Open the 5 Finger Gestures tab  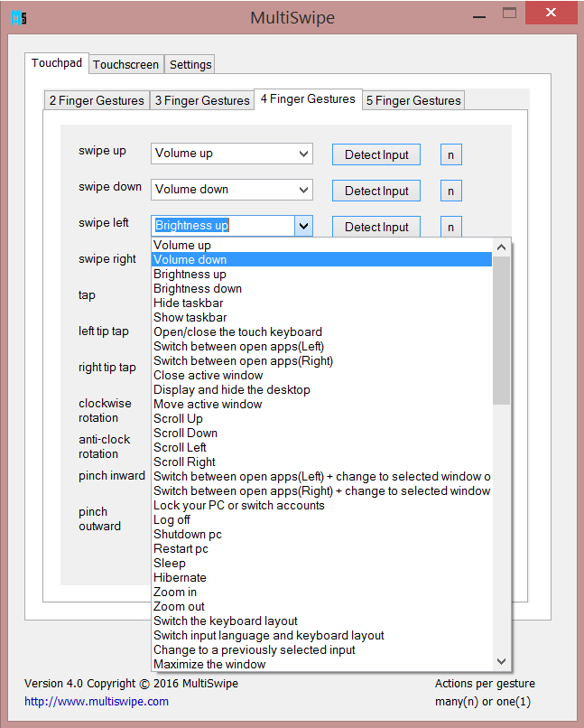point(413,100)
